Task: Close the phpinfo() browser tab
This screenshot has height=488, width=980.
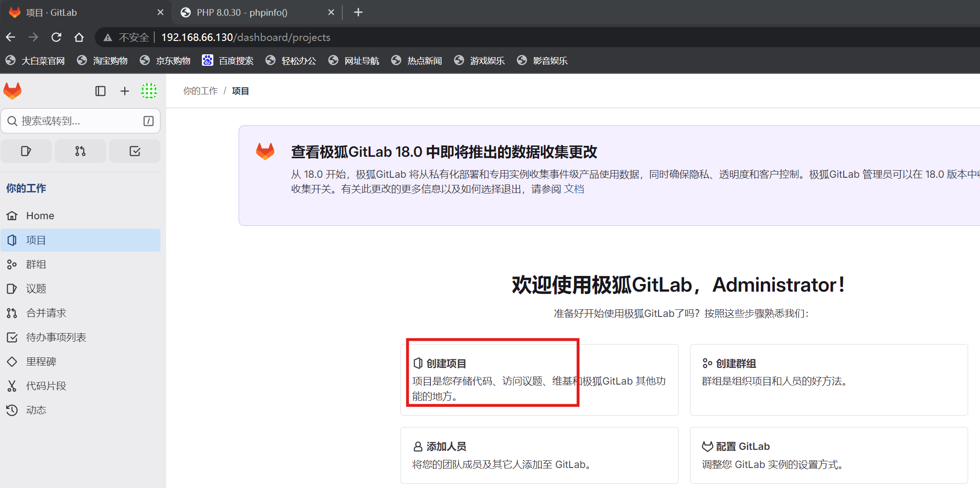Action: 331,12
